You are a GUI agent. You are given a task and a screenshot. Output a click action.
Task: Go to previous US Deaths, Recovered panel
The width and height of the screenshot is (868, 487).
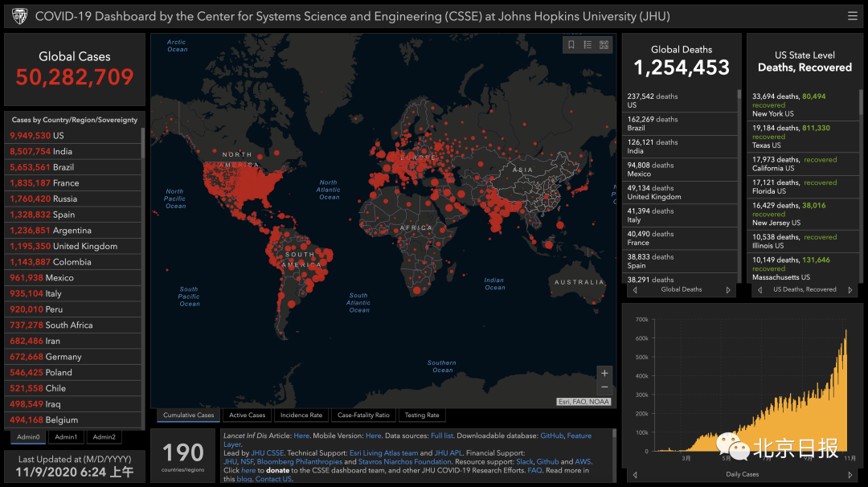click(760, 290)
